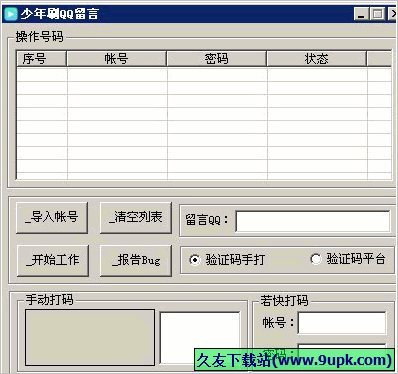
Task: Clear the list with 清空列表
Action: coord(136,218)
